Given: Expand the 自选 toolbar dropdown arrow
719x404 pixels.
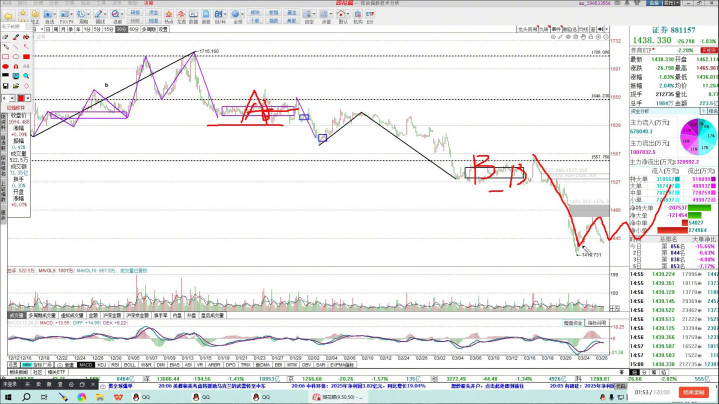Looking at the screenshot, I should 55,14.
